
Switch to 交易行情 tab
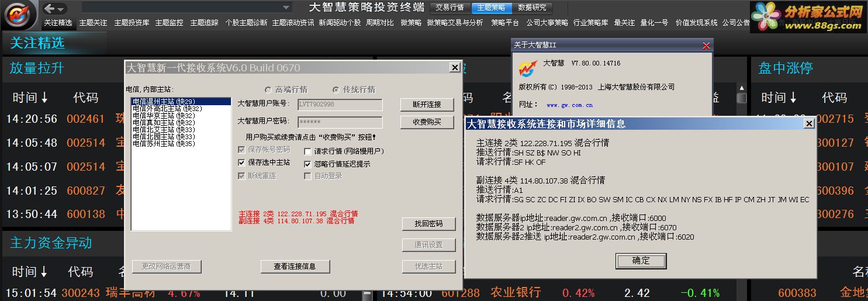point(449,8)
